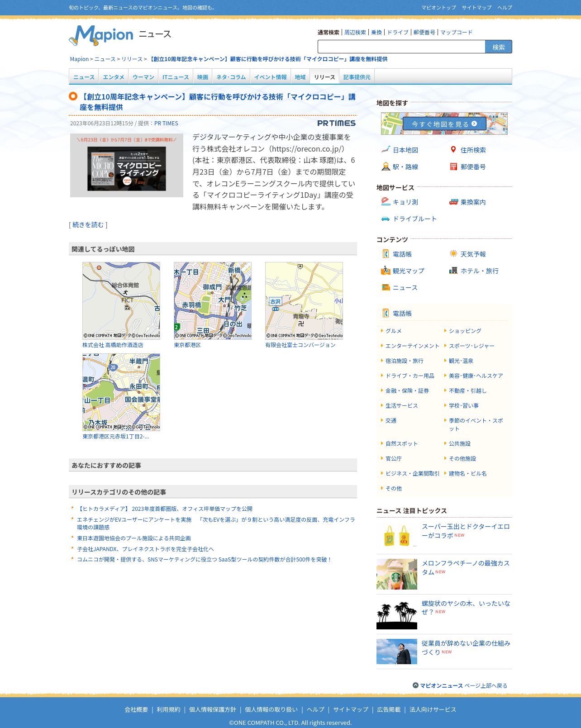Click the 住所検索 pin icon
The image size is (581, 728).
pyautogui.click(x=453, y=150)
